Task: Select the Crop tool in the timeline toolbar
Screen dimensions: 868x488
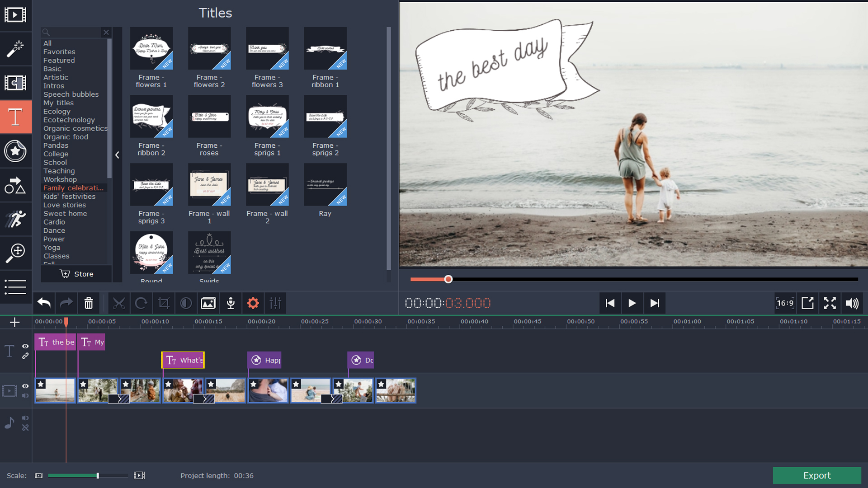Action: click(x=164, y=303)
